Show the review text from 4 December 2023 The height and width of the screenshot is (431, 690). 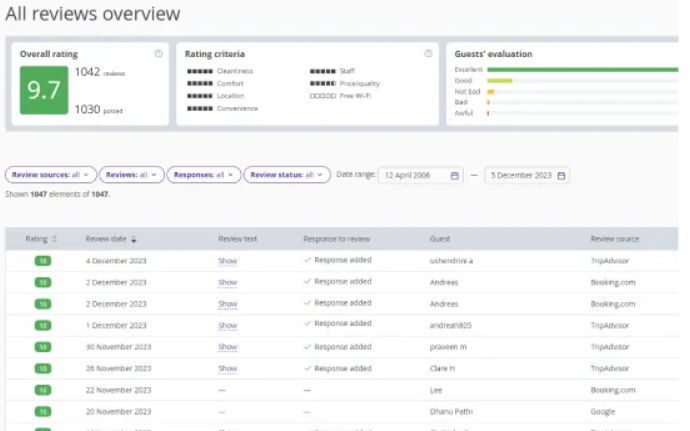(x=228, y=261)
